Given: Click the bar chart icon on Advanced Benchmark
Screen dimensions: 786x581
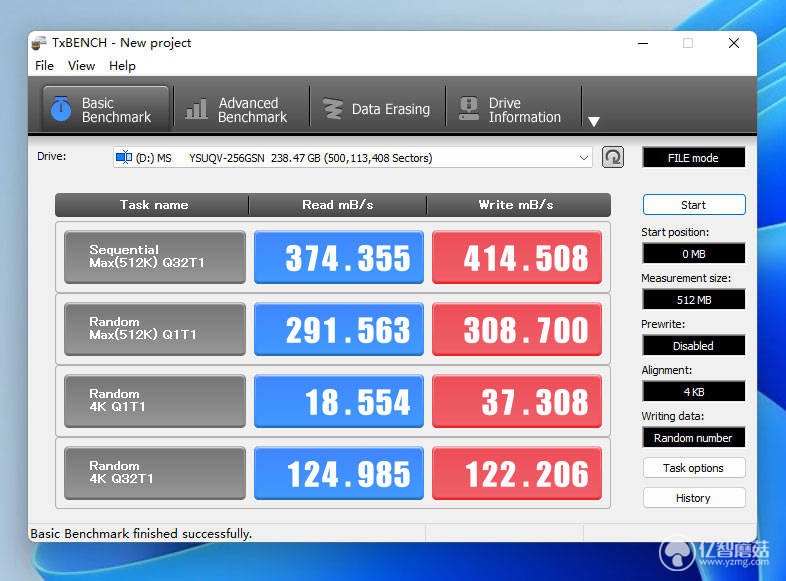Looking at the screenshot, I should (x=196, y=109).
